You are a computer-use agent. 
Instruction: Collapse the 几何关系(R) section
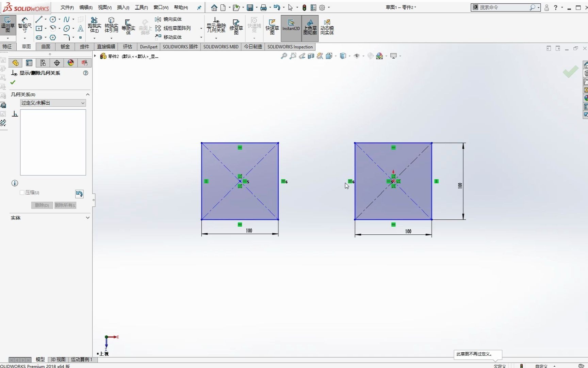pyautogui.click(x=87, y=94)
